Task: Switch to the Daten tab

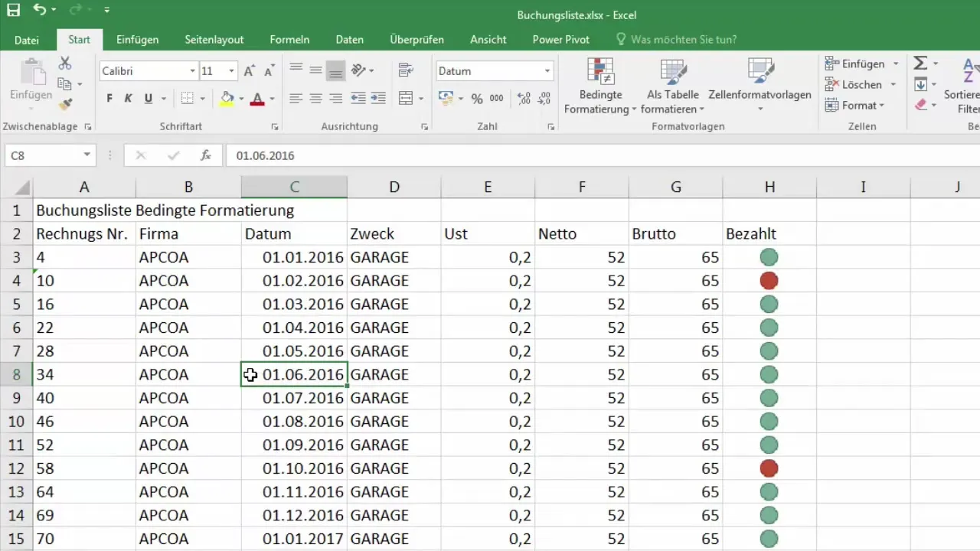Action: [350, 40]
